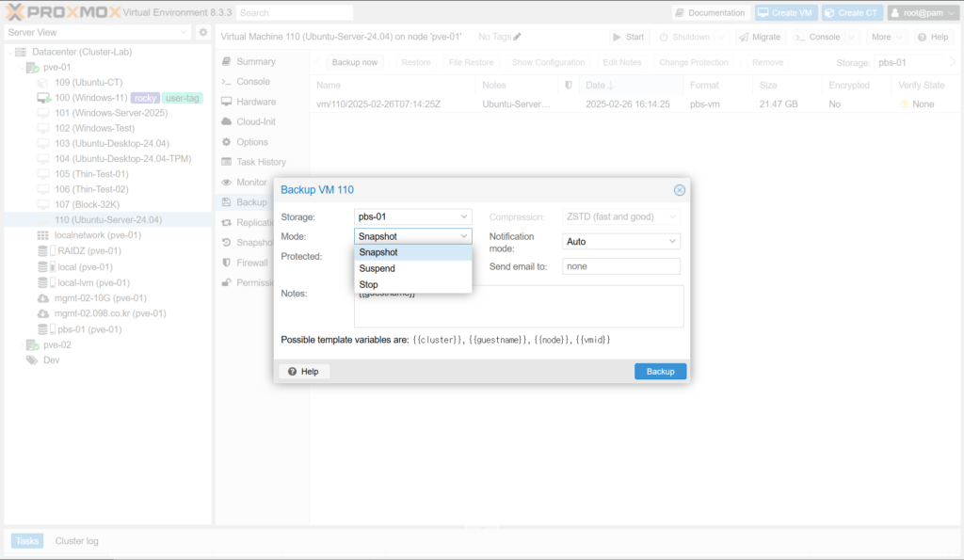Viewport: 964px width, 560px height.
Task: Open Task History in the VM sidebar
Action: tap(261, 162)
